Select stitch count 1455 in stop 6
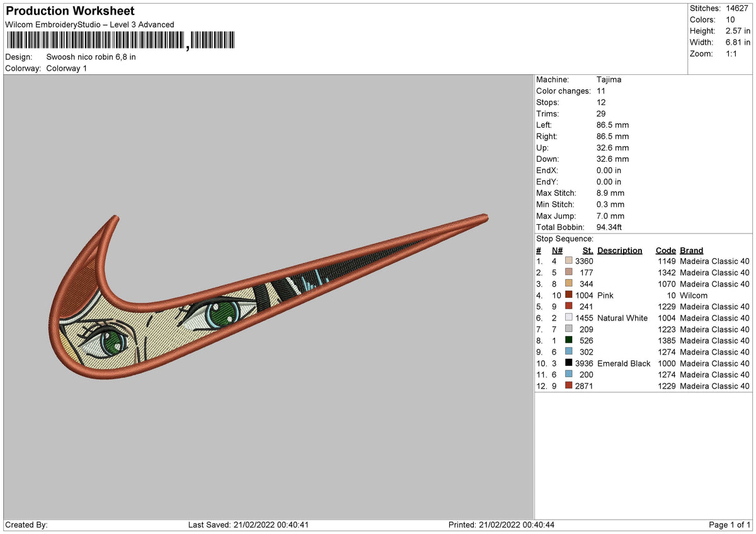 (585, 318)
